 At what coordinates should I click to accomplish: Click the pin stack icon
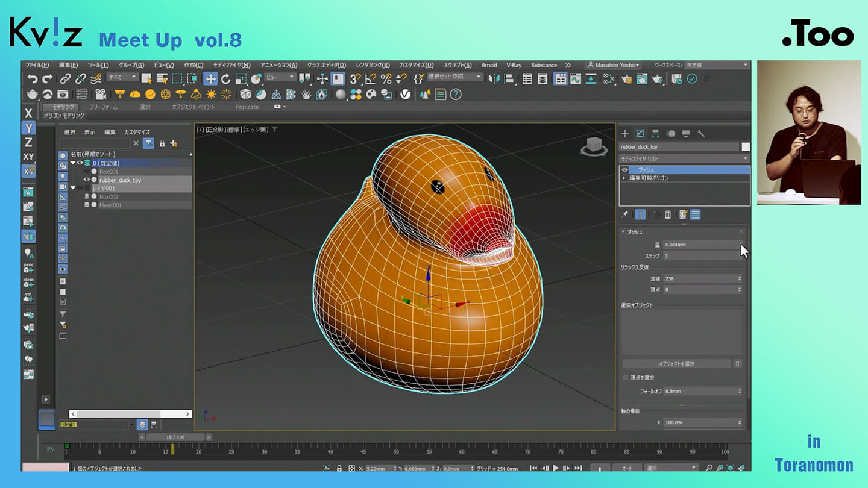click(x=625, y=214)
